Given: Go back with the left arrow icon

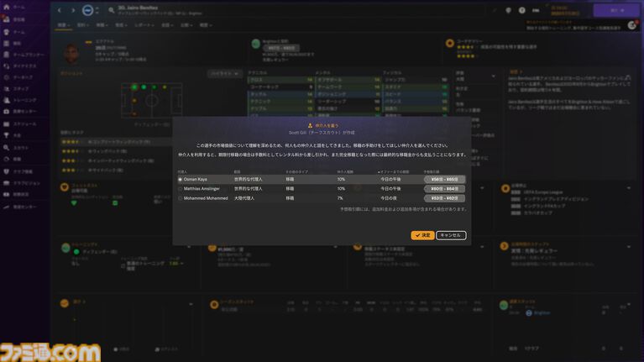Looking at the screenshot, I should (60, 10).
